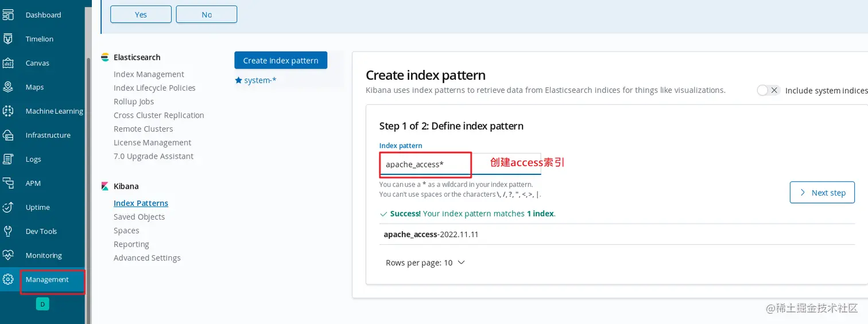Select the APM icon

pos(8,184)
